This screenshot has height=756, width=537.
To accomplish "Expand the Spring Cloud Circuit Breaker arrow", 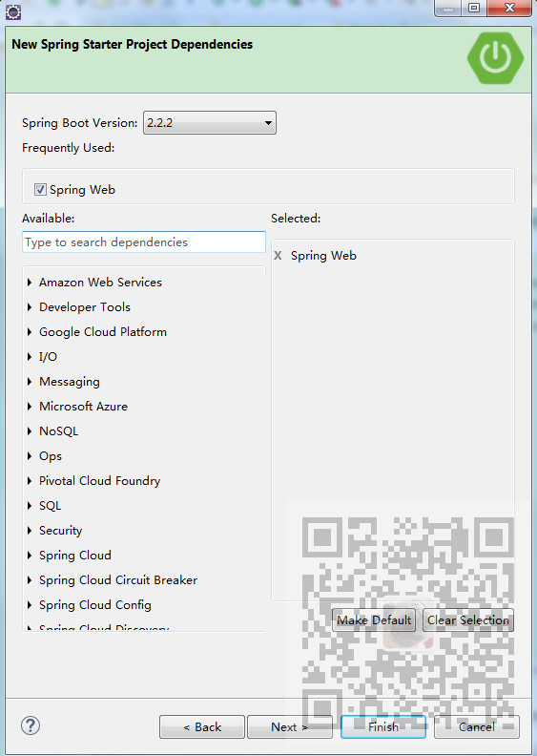I will 30,580.
